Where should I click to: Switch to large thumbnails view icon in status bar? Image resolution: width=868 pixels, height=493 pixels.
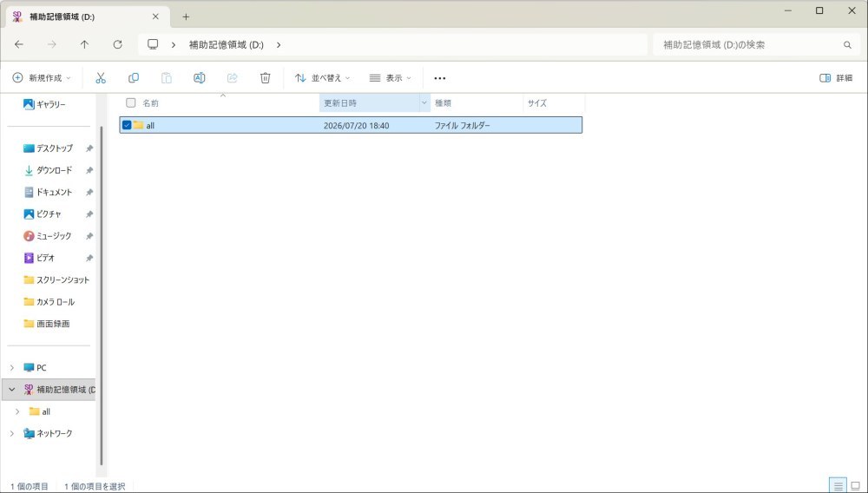click(855, 486)
